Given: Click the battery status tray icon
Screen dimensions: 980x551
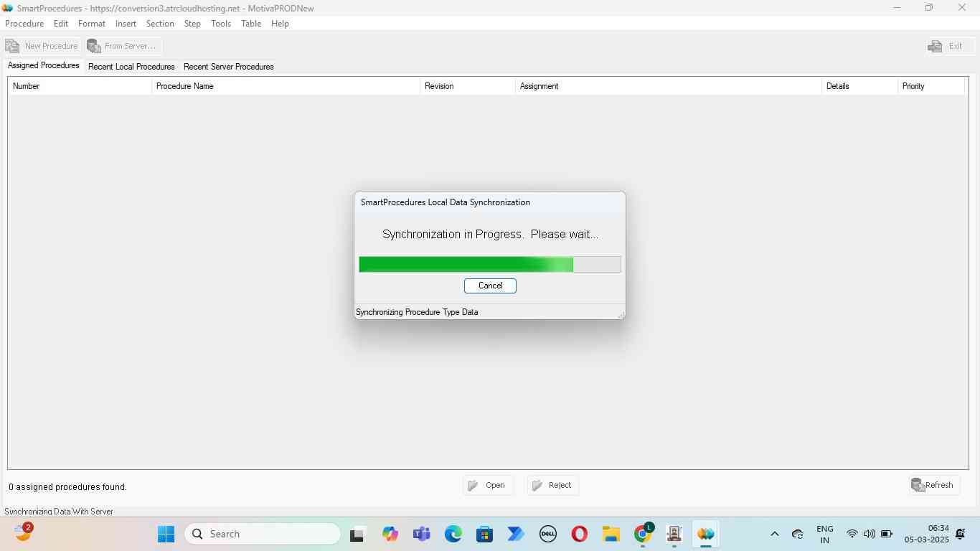Looking at the screenshot, I should [887, 534].
